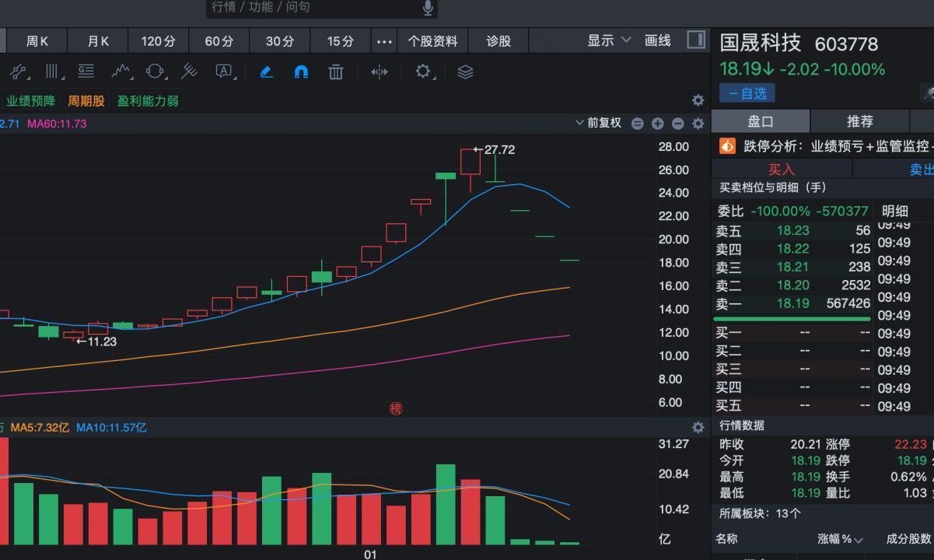Image resolution: width=934 pixels, height=560 pixels.
Task: Click the 成分股数 column header
Action: (909, 539)
